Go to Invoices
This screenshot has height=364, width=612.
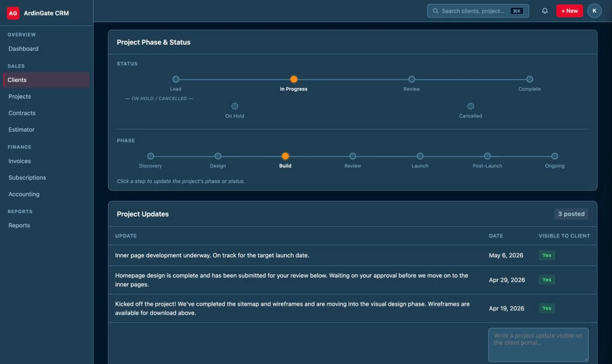point(47,161)
